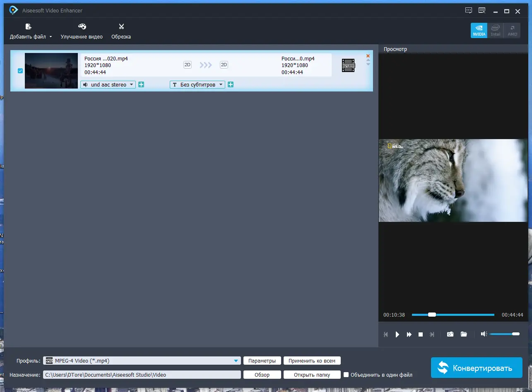Open the und aac stereo audio dropdown
Viewport: 532px width, 392px height.
tap(108, 84)
